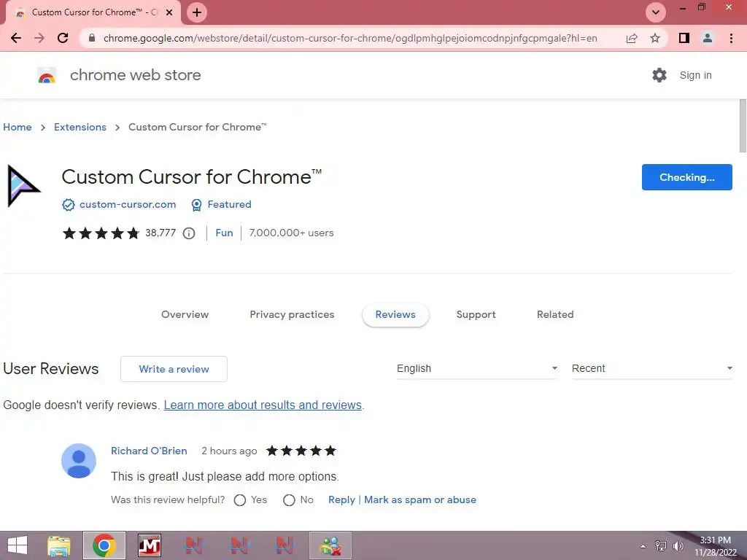Click the Chrome Web Store rainbow logo
This screenshot has height=560, width=747.
47,75
